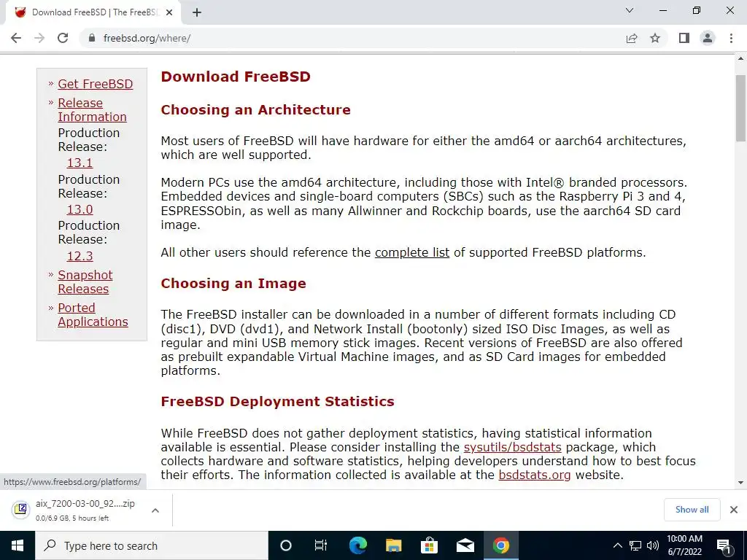The height and width of the screenshot is (560, 747).
Task: Click the zip file icon in download bar
Action: coord(21,510)
